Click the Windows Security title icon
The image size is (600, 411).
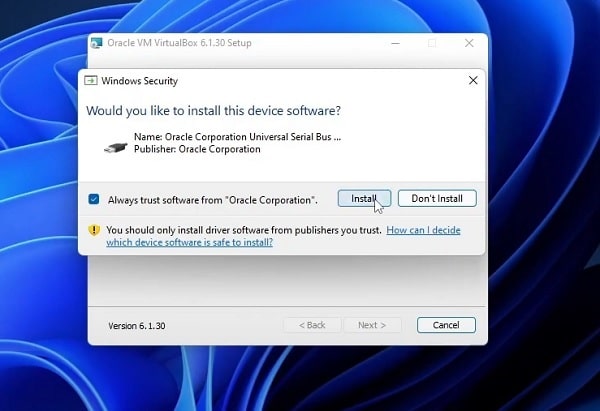click(91, 80)
